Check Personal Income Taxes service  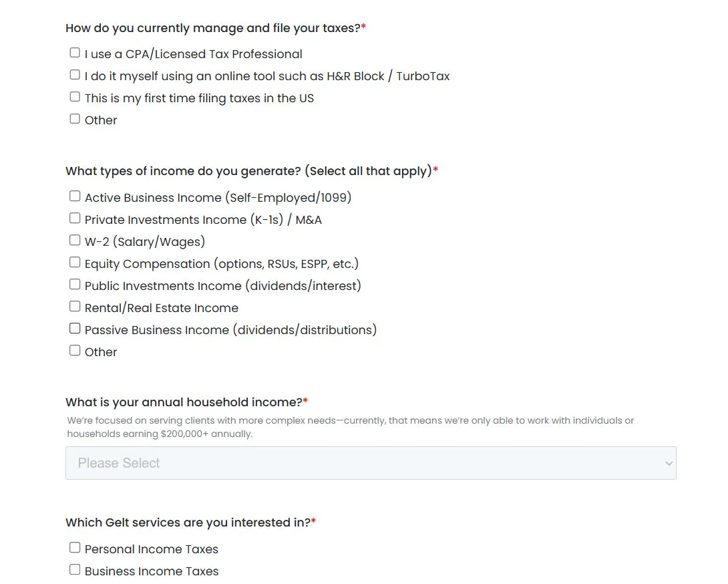pos(75,548)
